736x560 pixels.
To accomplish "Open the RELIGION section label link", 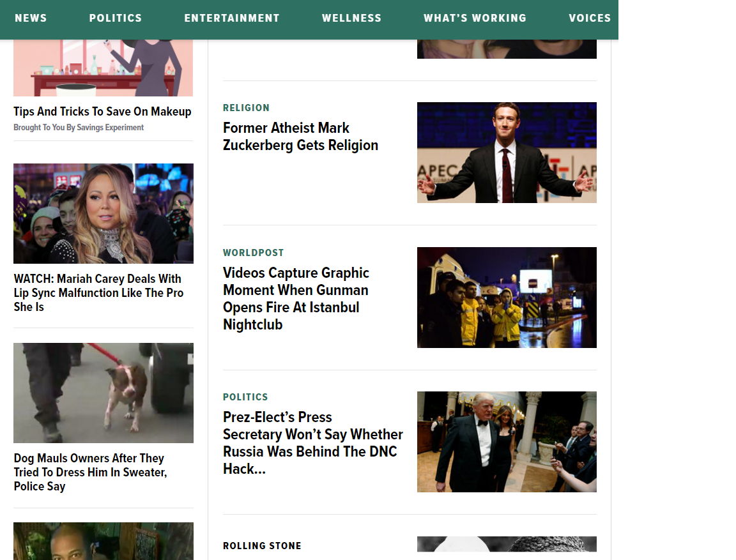I will [247, 108].
